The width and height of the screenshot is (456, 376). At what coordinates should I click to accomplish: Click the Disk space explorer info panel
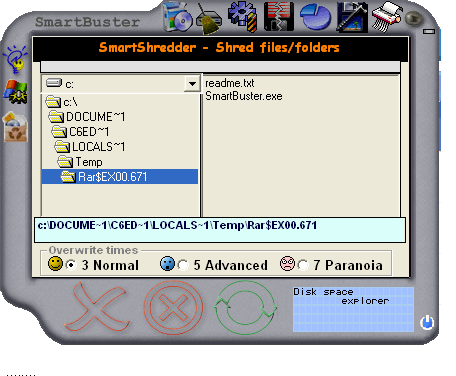pos(353,309)
